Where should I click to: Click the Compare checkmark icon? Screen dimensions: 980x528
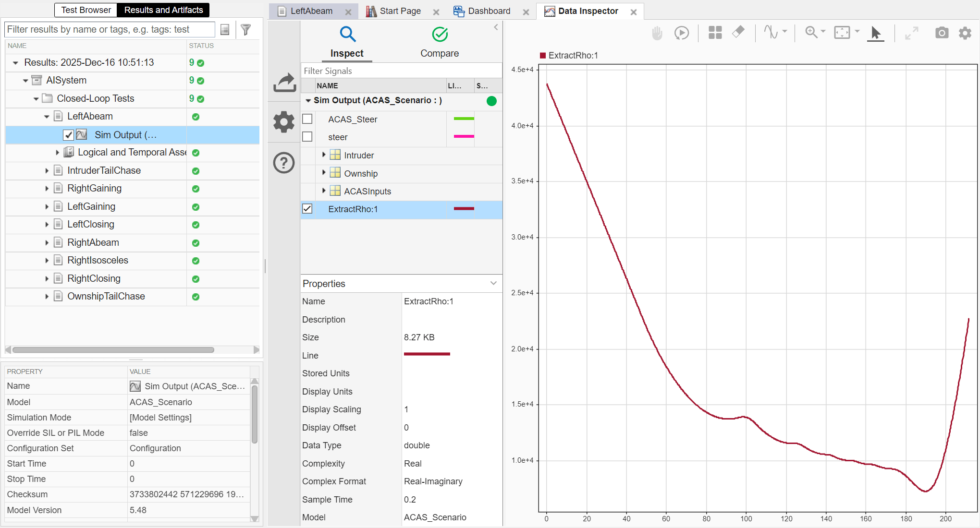(x=440, y=34)
